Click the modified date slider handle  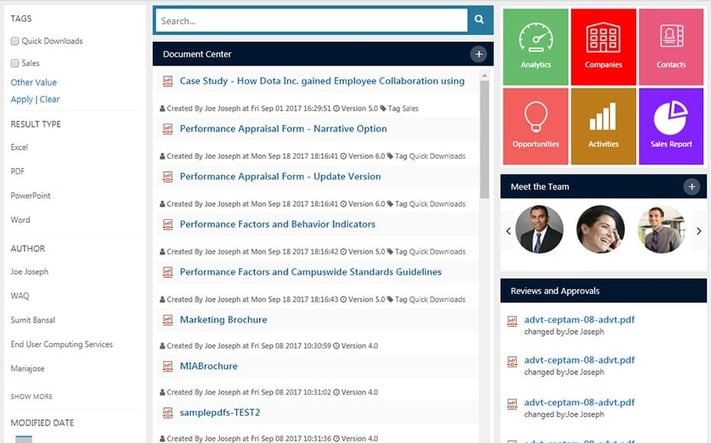pyautogui.click(x=24, y=439)
